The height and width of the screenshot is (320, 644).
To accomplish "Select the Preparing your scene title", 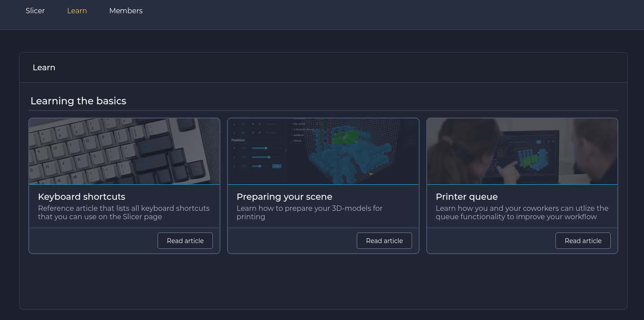I will 284,197.
